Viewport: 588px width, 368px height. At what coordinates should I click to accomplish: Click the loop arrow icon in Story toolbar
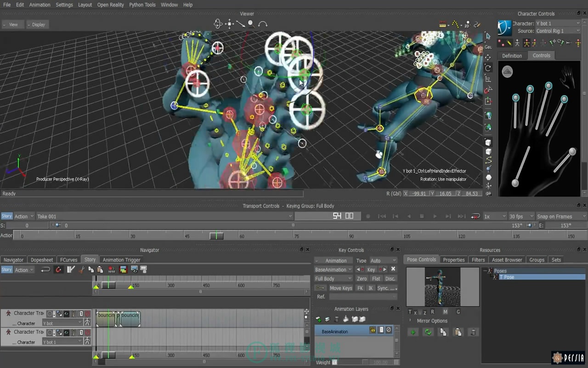pyautogui.click(x=45, y=270)
